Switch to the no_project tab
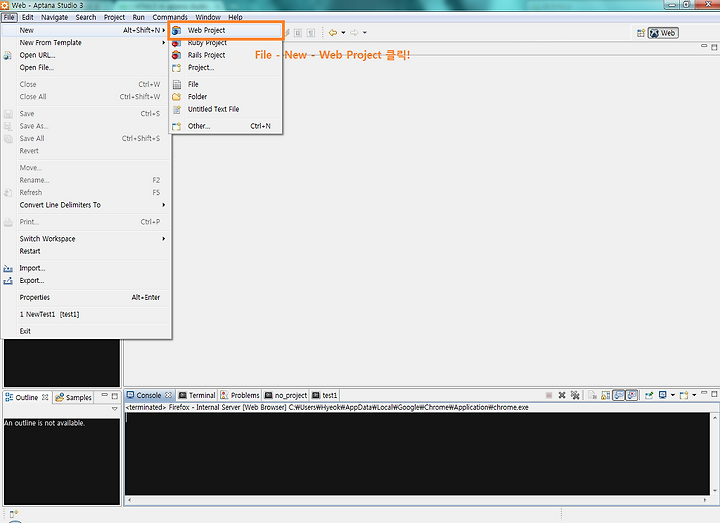Image resolution: width=720 pixels, height=523 pixels. 286,395
